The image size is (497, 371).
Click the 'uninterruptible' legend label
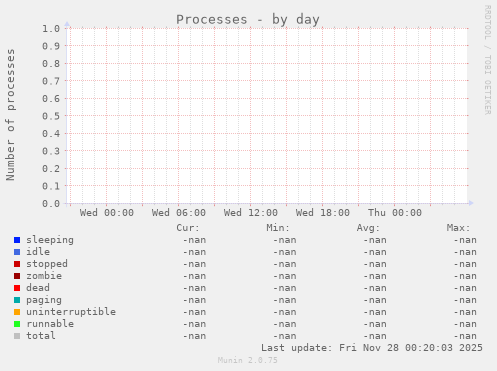click(71, 312)
